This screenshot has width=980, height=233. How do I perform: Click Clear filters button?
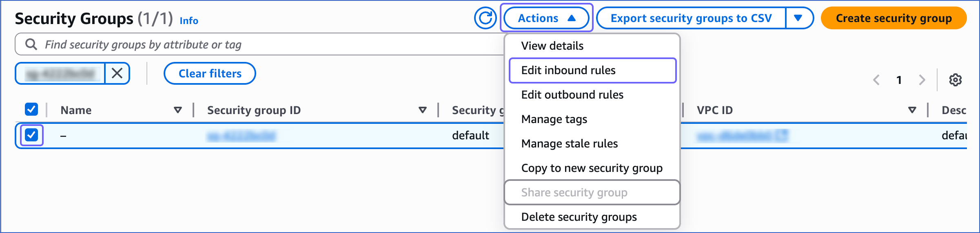pyautogui.click(x=210, y=73)
